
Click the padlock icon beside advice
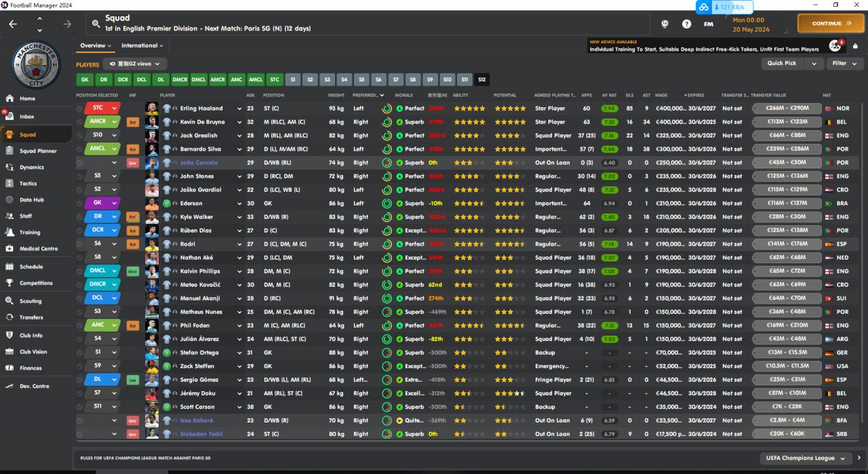(x=854, y=46)
